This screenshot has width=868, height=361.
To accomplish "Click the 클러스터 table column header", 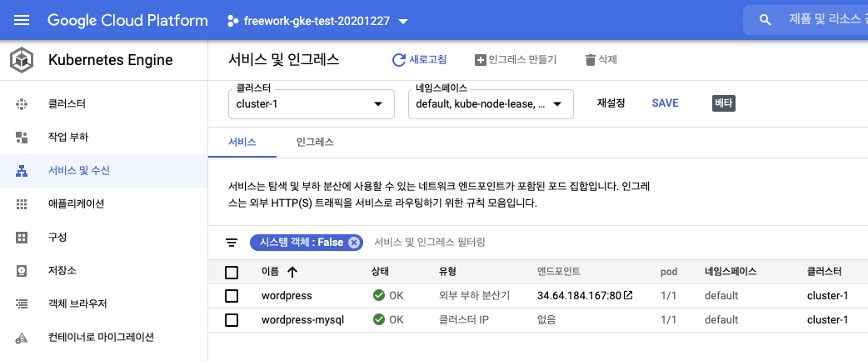I will (825, 272).
